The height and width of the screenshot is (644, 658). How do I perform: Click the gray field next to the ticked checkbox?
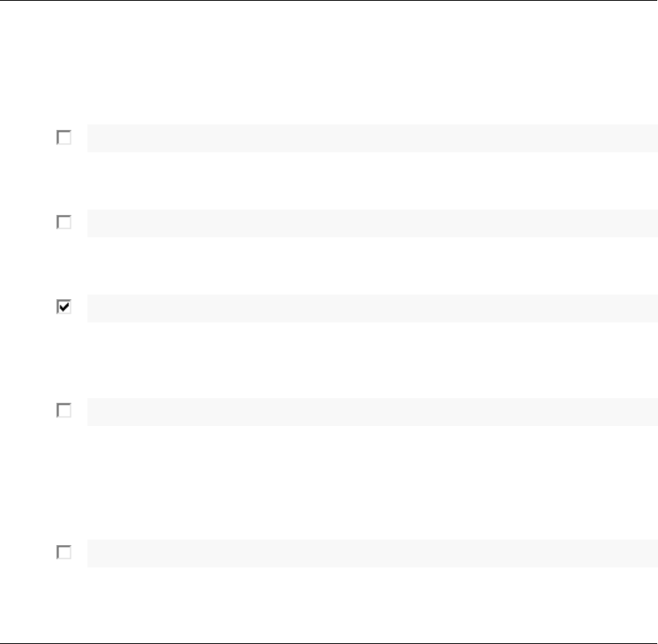pyautogui.click(x=371, y=308)
